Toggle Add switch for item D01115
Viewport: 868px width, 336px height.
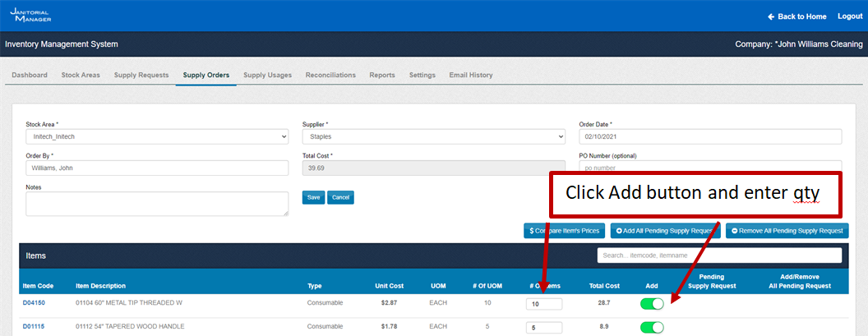(652, 327)
